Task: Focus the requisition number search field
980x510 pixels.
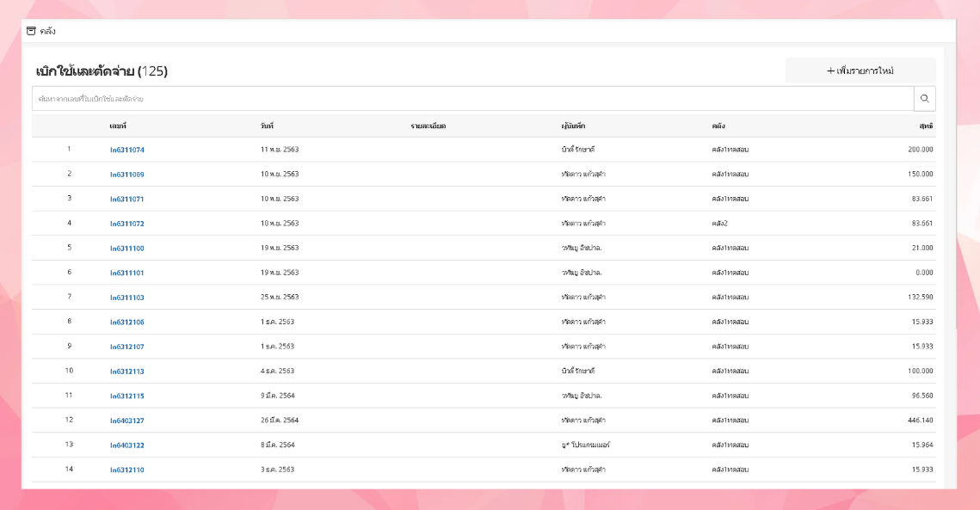Action: point(472,99)
